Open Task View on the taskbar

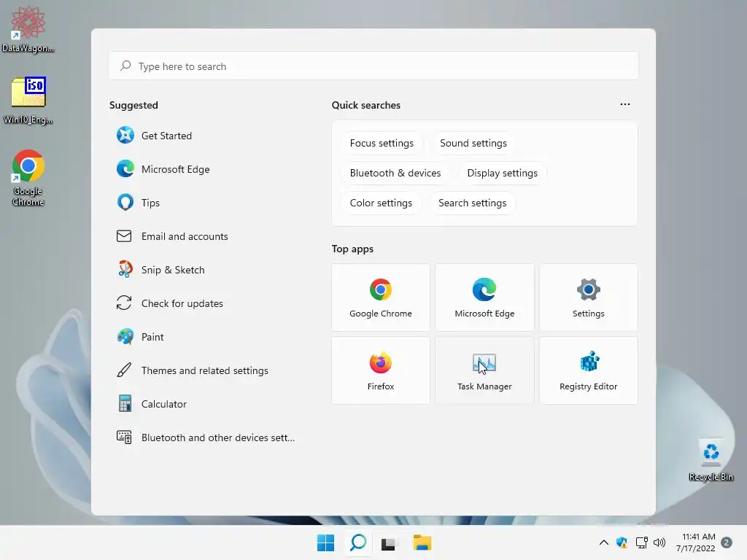[388, 543]
